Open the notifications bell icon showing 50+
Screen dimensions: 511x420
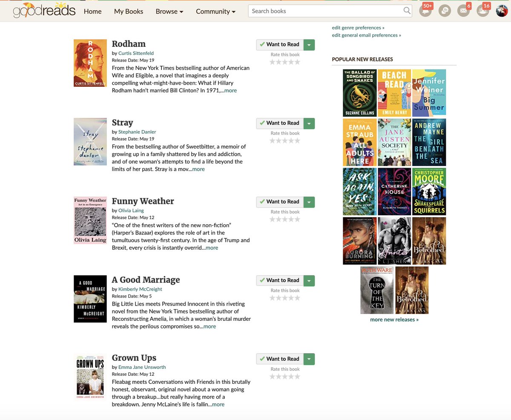pyautogui.click(x=425, y=11)
